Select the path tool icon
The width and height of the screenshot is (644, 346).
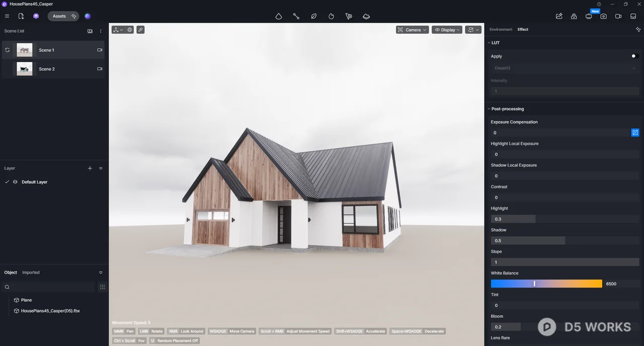click(x=296, y=16)
